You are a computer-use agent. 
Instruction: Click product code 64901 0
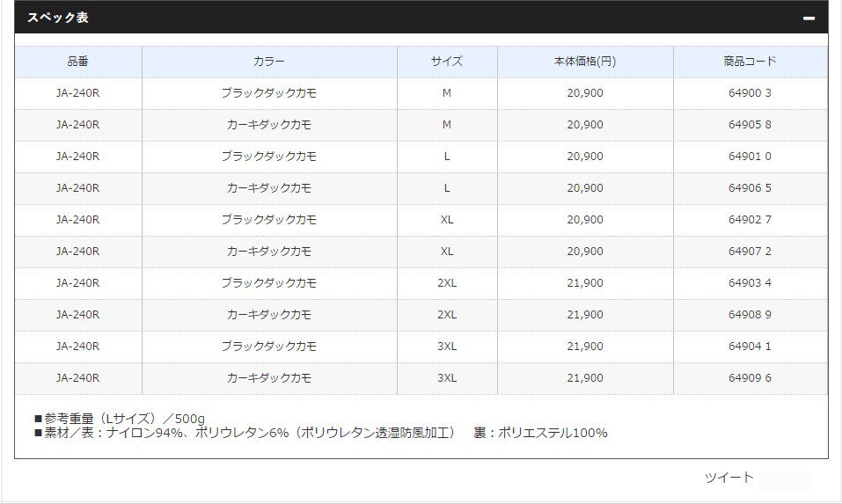[750, 157]
